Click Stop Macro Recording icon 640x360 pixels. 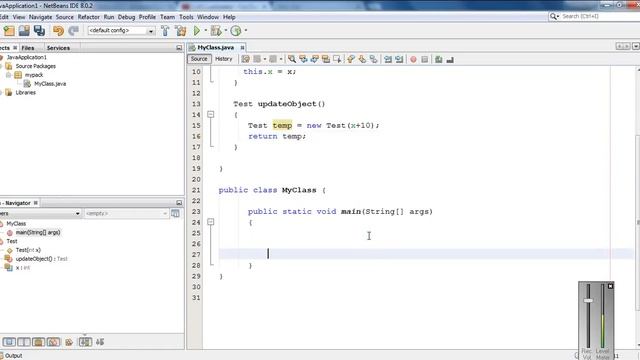[x=424, y=59]
